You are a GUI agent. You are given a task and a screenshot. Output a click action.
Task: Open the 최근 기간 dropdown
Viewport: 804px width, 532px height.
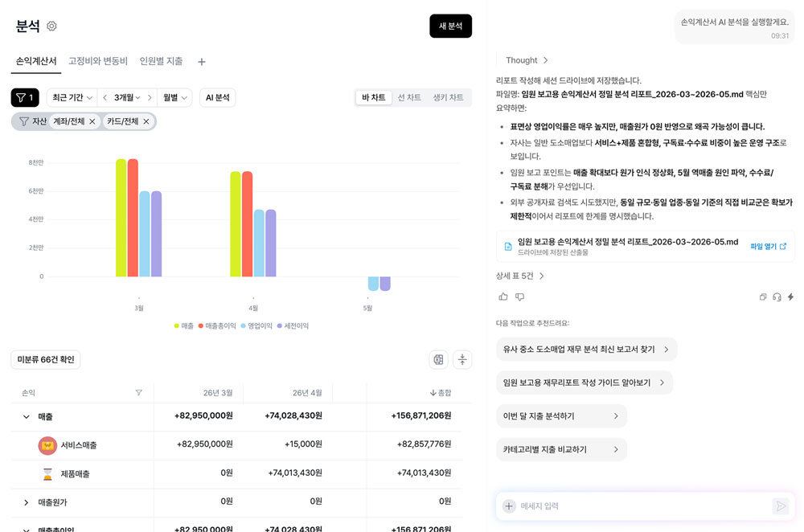point(72,97)
